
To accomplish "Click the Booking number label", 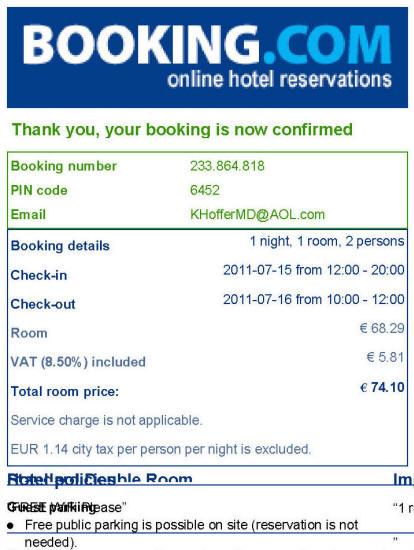I will click(64, 166).
